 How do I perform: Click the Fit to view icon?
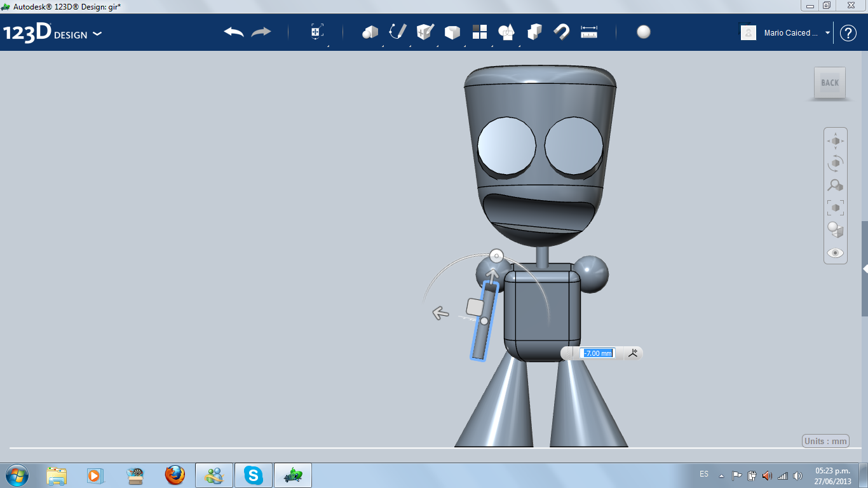836,207
